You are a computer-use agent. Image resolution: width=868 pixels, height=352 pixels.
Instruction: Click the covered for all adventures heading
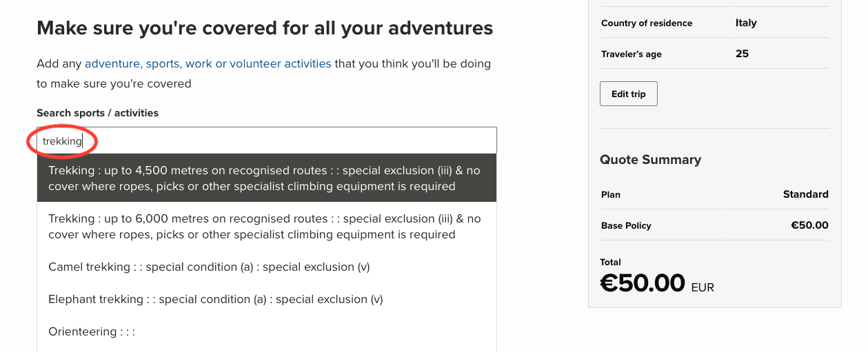click(x=265, y=28)
